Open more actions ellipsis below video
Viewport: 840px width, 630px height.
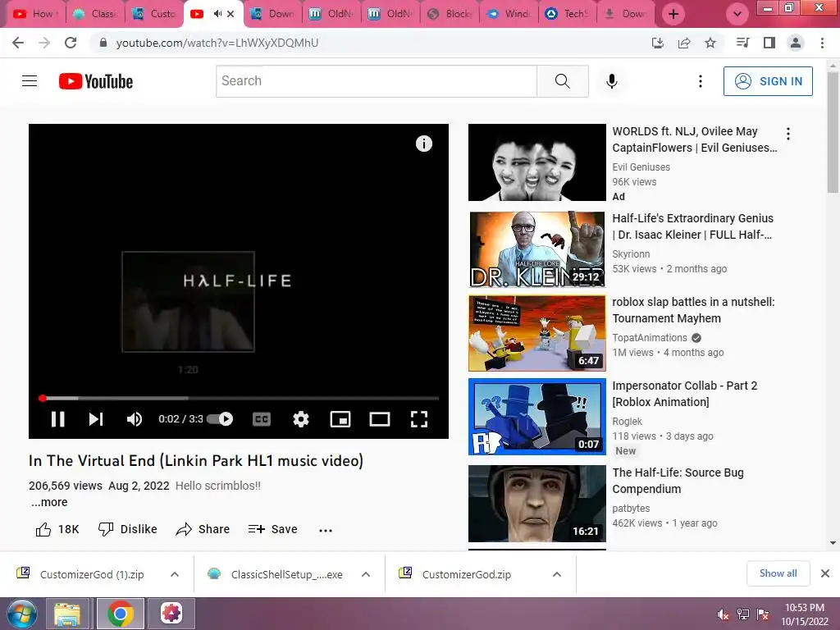(326, 530)
